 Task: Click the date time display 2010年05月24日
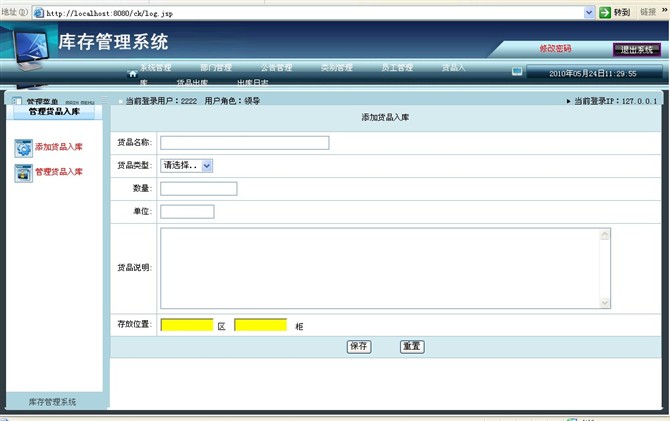tap(593, 74)
